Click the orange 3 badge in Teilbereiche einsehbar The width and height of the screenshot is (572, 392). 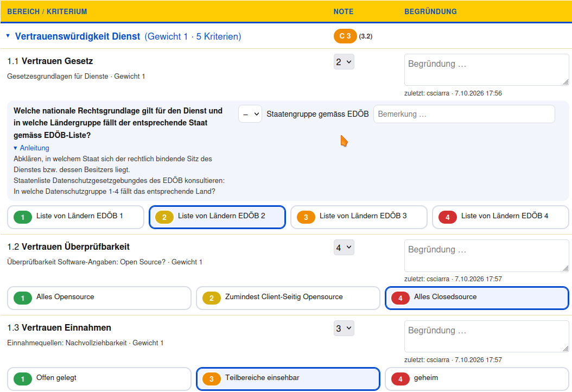[x=212, y=379]
